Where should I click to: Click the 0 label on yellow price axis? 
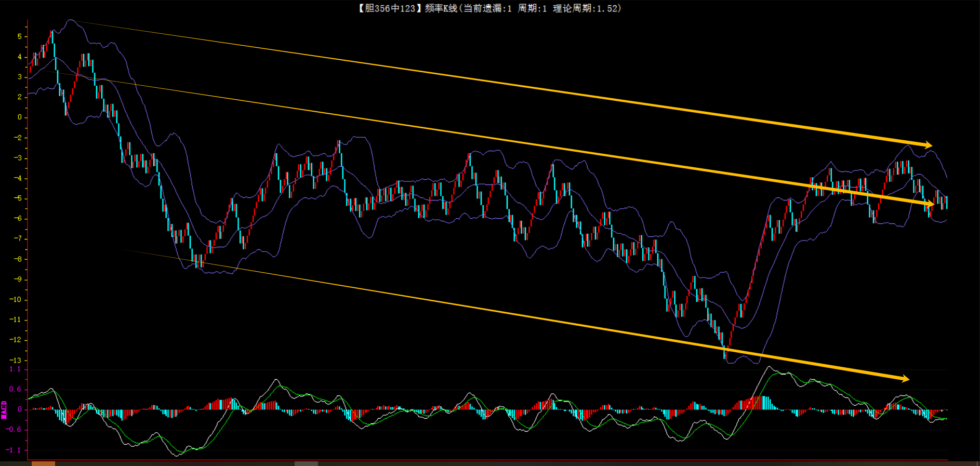pyautogui.click(x=20, y=117)
